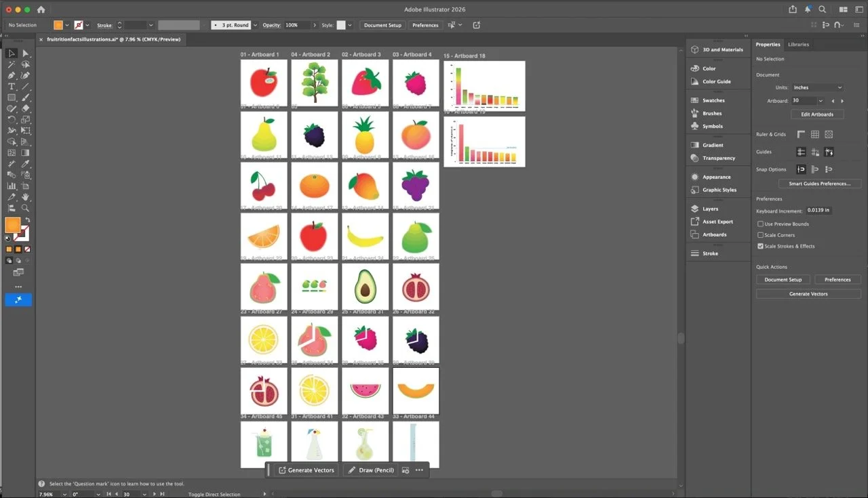Select the Column Graph tool
The image size is (868, 498).
(12, 186)
